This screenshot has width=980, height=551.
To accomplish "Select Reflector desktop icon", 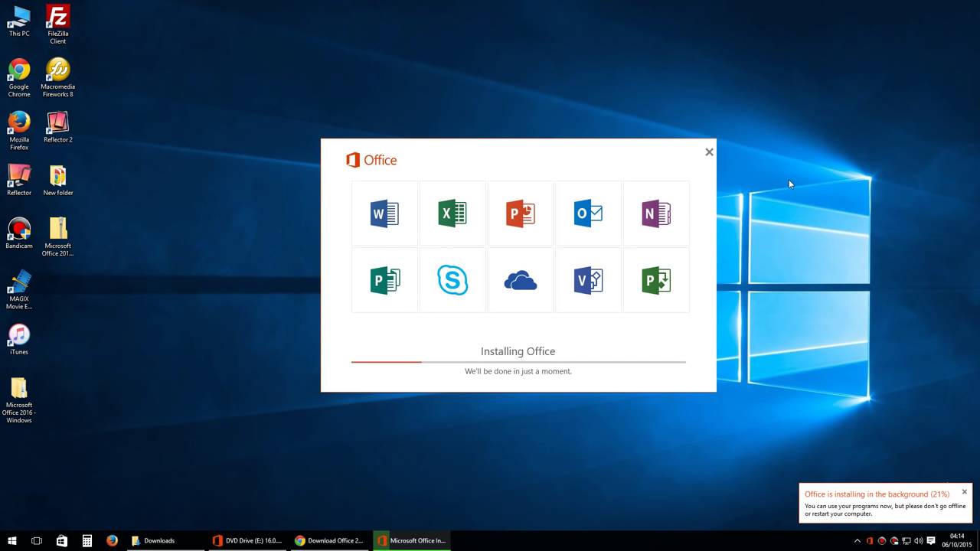I will coord(19,181).
